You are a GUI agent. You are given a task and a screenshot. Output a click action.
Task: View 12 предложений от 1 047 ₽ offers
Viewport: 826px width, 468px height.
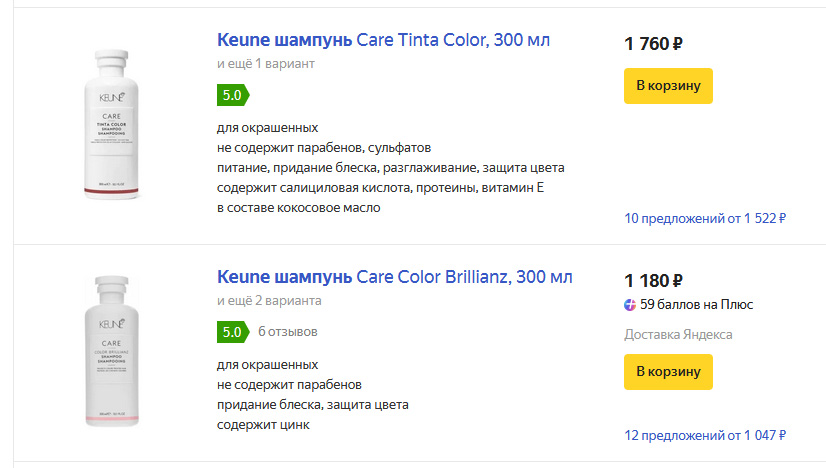click(x=705, y=435)
